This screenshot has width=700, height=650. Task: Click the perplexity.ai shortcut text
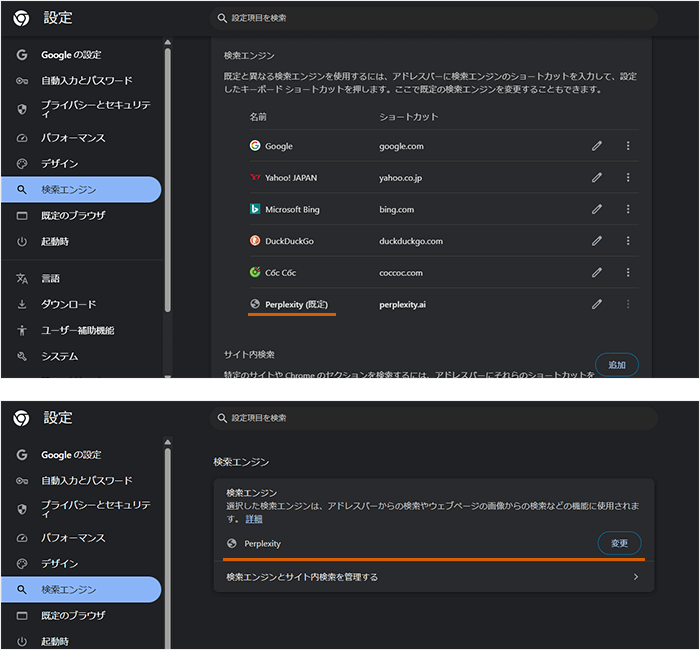point(402,304)
